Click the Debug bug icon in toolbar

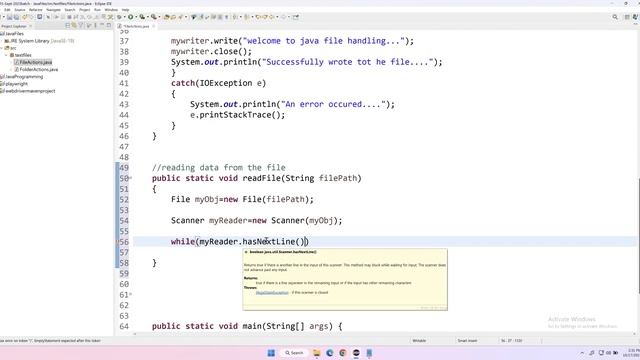click(x=120, y=17)
